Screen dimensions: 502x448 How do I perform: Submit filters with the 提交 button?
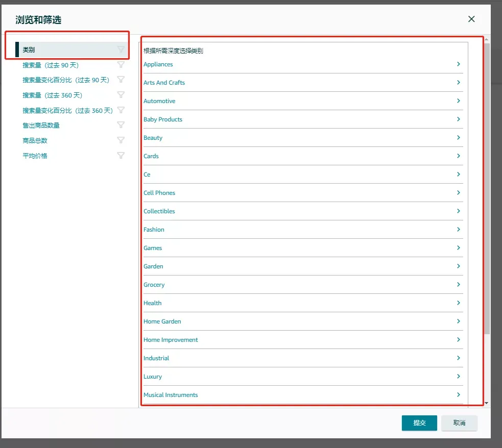coord(419,422)
